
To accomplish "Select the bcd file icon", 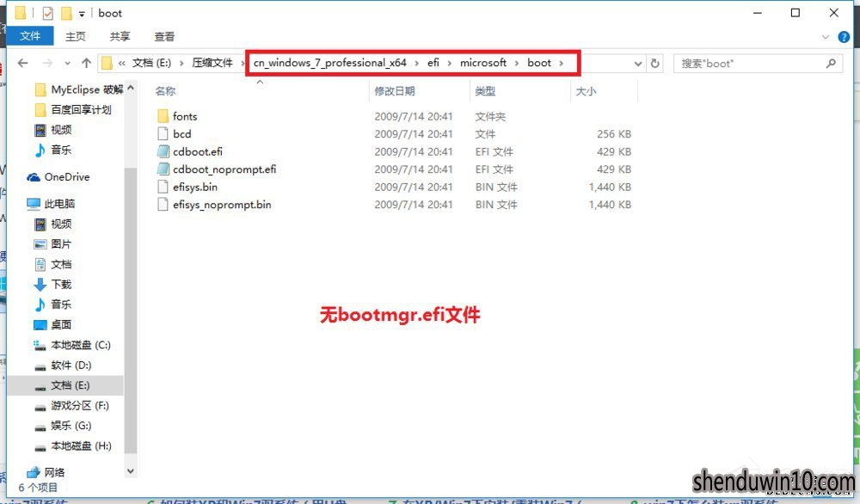I will [x=163, y=134].
